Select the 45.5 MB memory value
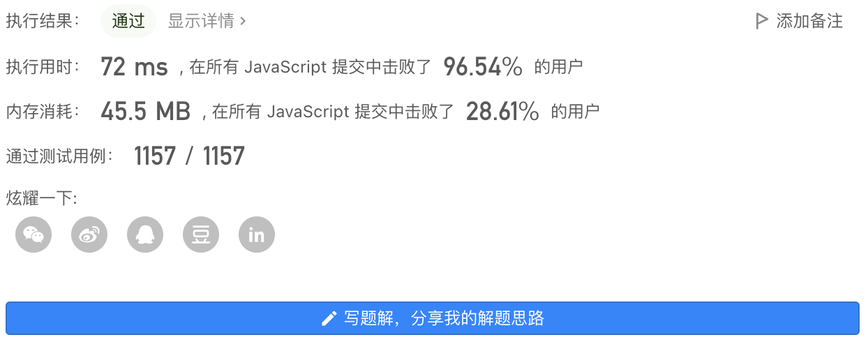This screenshot has height=342, width=868. click(146, 111)
